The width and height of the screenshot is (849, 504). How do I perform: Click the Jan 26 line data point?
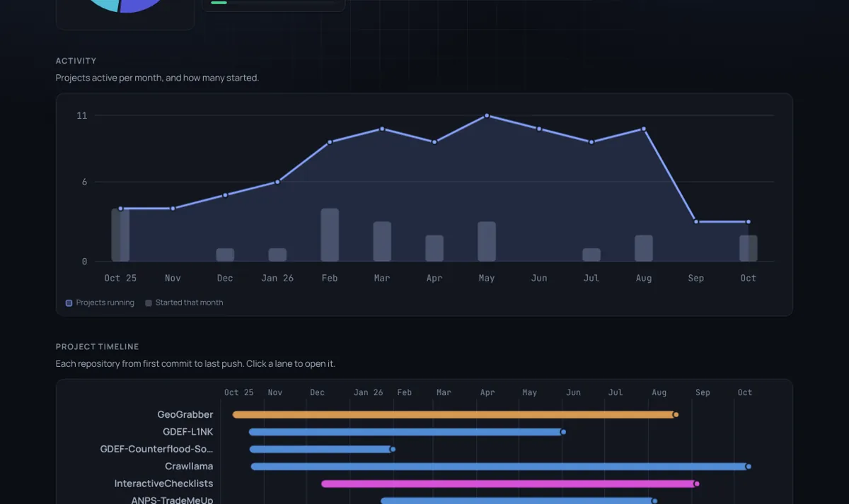coord(277,182)
